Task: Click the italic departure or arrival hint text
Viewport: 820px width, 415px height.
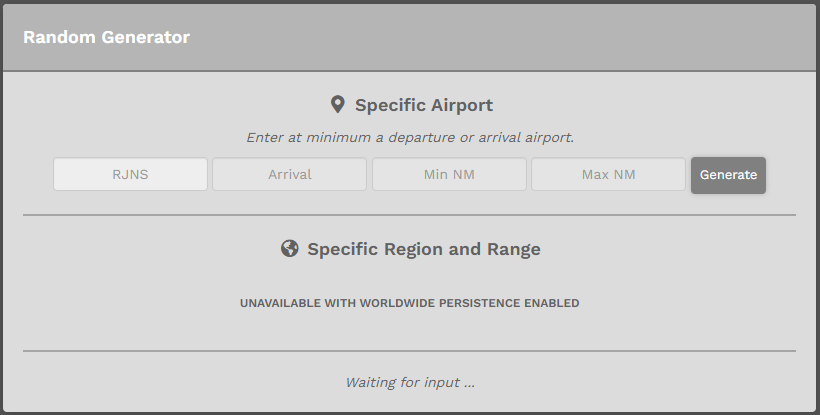Action: tap(410, 137)
